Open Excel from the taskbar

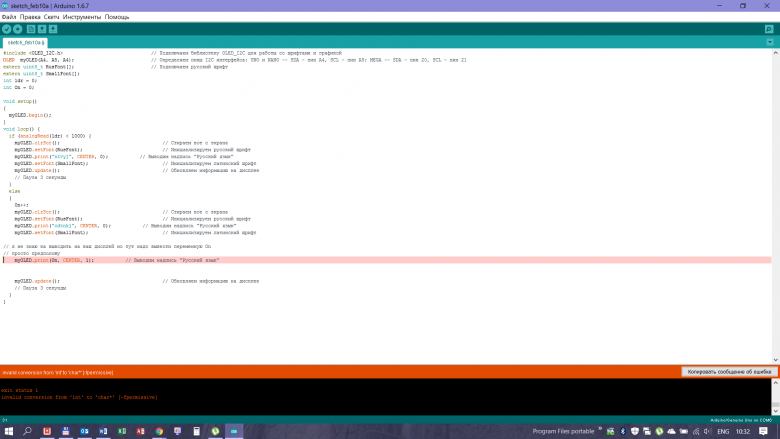[121, 431]
